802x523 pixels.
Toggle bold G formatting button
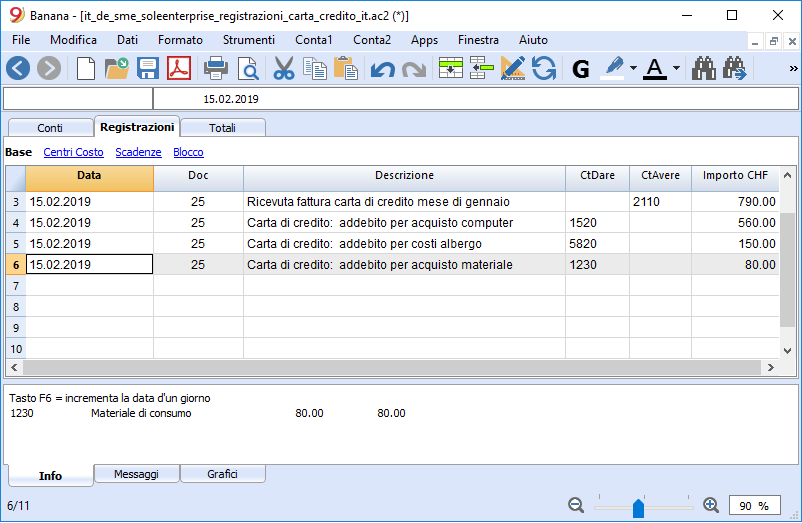pyautogui.click(x=581, y=68)
